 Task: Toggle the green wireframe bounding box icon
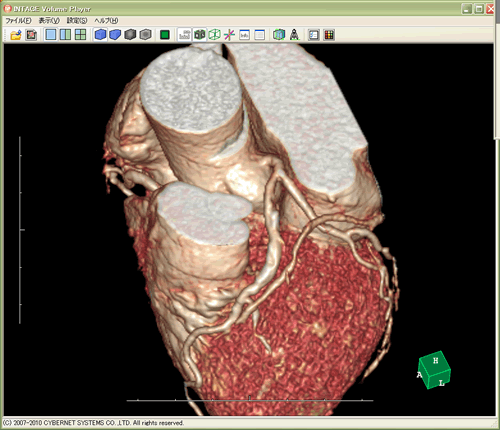(215, 35)
